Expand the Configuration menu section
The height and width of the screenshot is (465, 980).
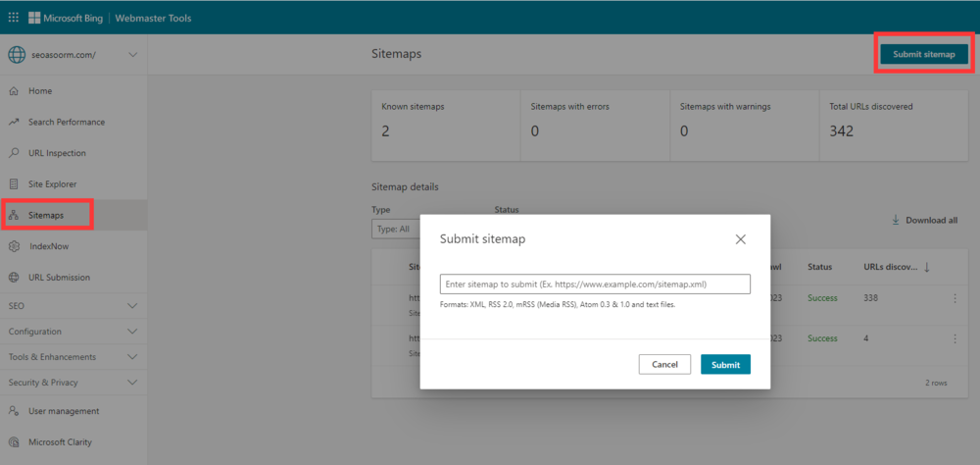pos(132,332)
